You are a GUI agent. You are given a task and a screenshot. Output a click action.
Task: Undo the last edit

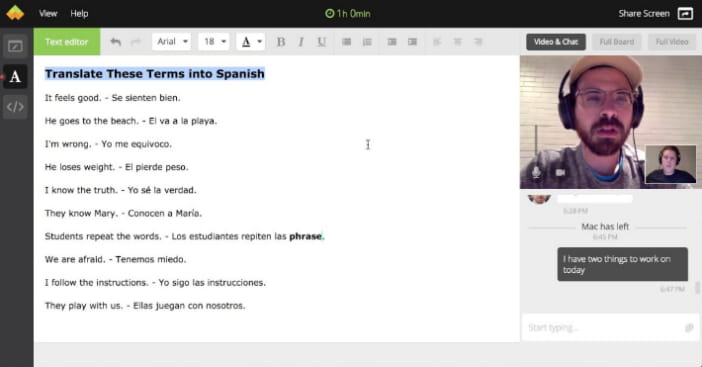116,42
